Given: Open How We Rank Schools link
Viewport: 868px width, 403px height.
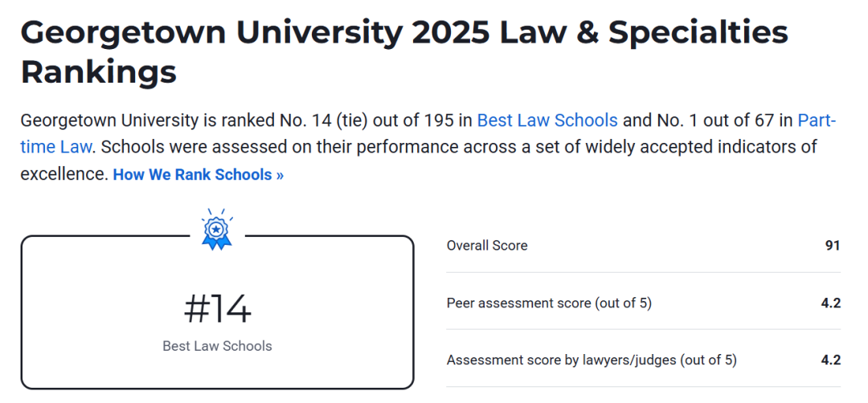Looking at the screenshot, I should 198,174.
